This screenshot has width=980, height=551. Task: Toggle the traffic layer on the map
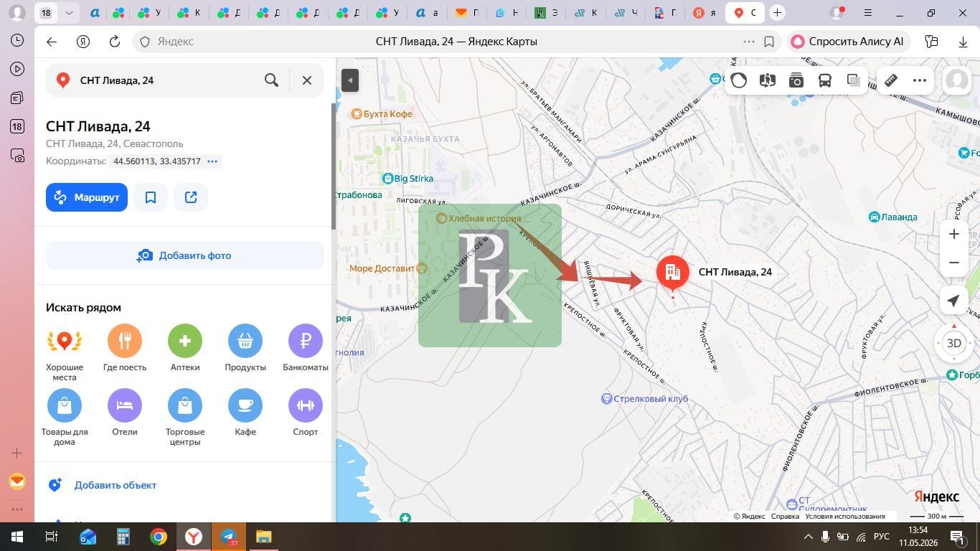click(x=739, y=80)
